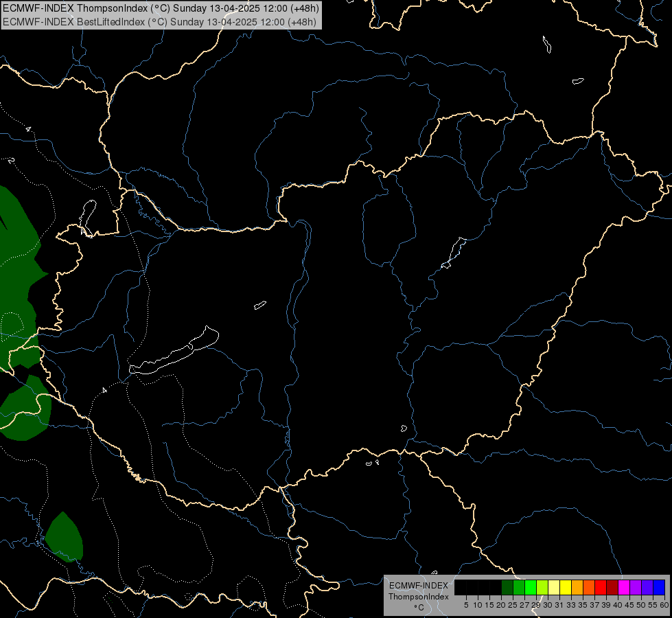The image size is (672, 618).
Task: Select the bright red 37-39 legend swatch
Action: click(x=601, y=587)
